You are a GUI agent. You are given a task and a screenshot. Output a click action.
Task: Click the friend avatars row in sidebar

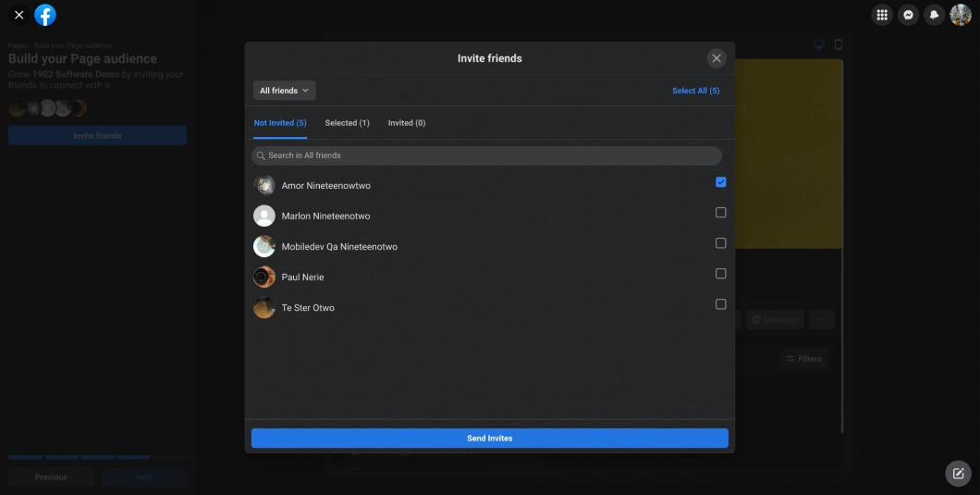pyautogui.click(x=47, y=108)
